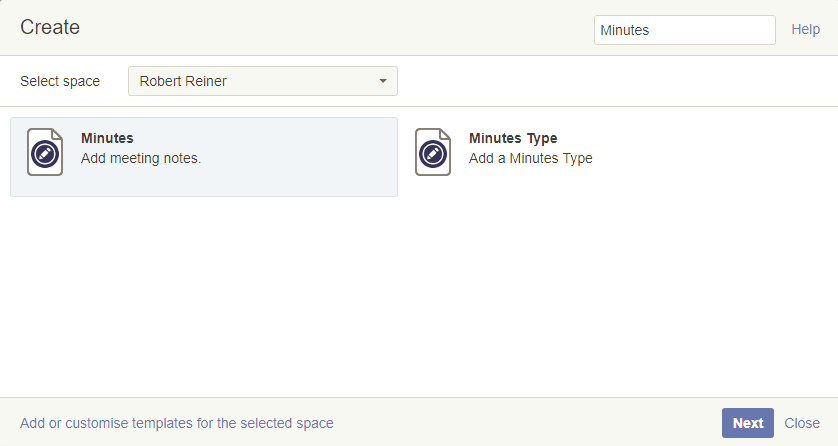Select the bold Minutes template title
Viewport: 838px width, 446px height.
tap(107, 138)
